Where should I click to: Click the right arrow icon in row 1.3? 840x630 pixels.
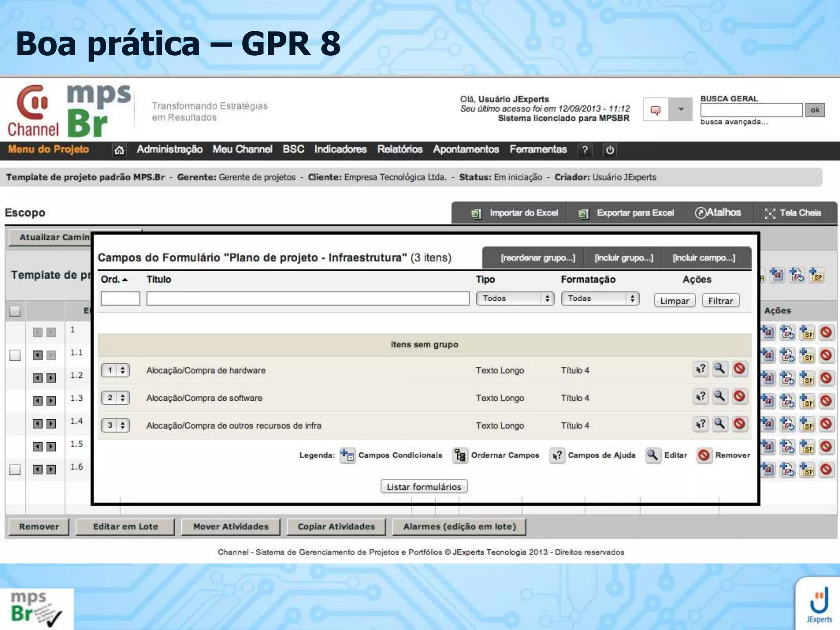tap(51, 401)
